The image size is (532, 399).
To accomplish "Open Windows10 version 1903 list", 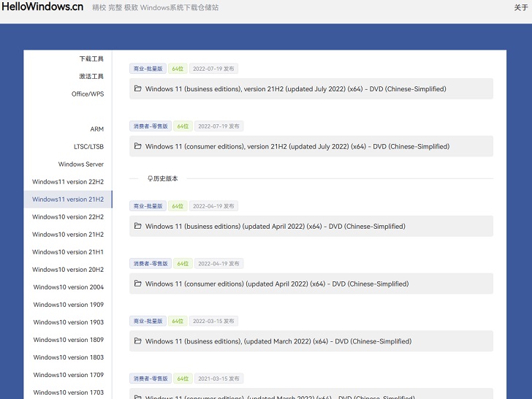I will 69,322.
